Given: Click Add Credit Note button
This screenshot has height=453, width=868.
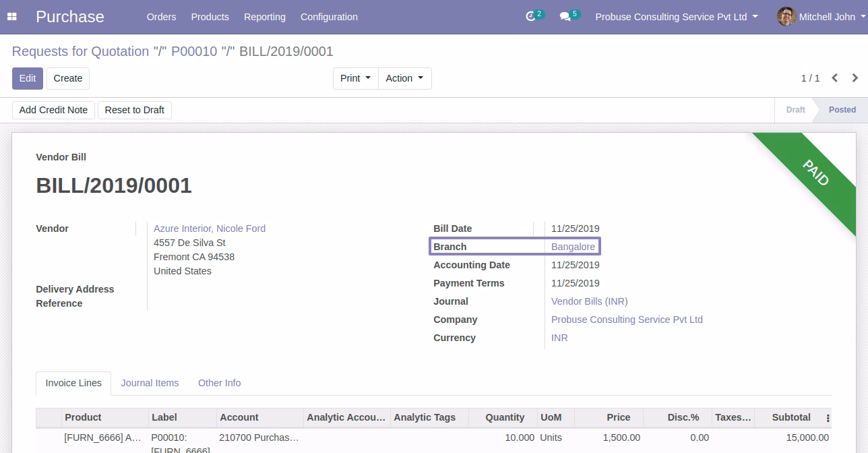Looking at the screenshot, I should pos(53,110).
